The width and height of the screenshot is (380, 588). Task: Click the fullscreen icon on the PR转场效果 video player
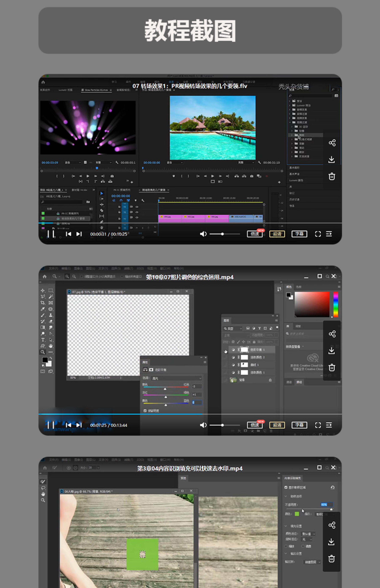pos(318,234)
